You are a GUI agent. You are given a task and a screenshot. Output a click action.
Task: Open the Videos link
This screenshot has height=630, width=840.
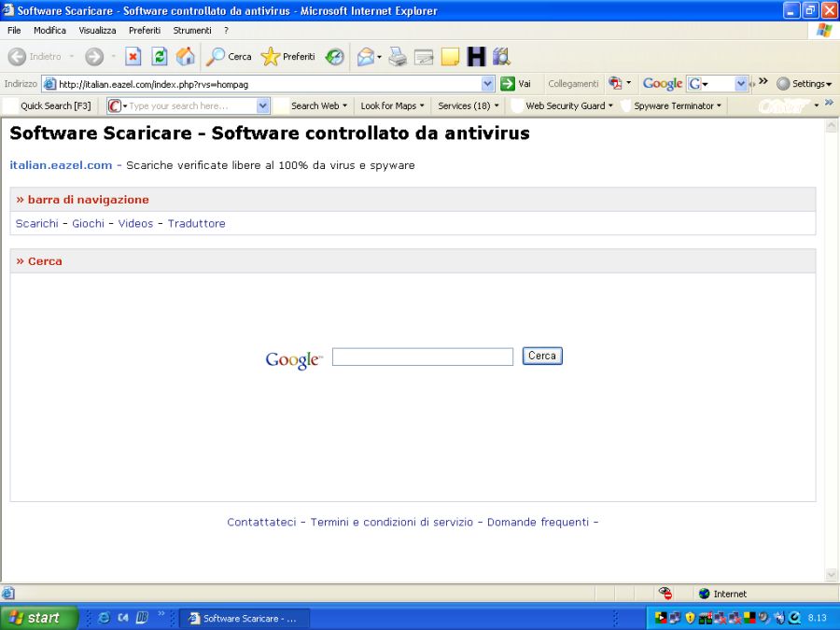tap(135, 223)
